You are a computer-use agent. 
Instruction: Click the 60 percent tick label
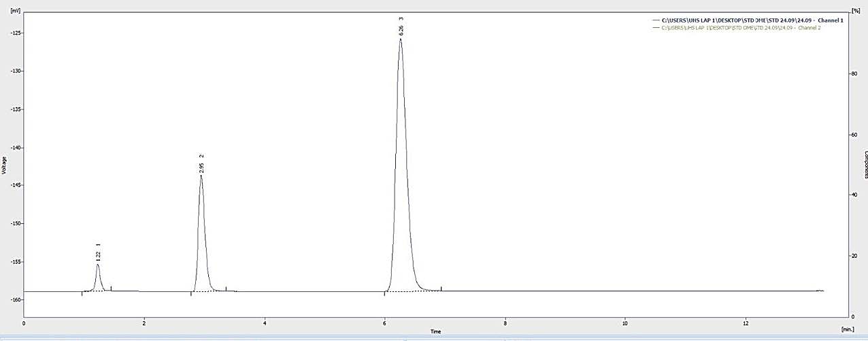tap(854, 135)
